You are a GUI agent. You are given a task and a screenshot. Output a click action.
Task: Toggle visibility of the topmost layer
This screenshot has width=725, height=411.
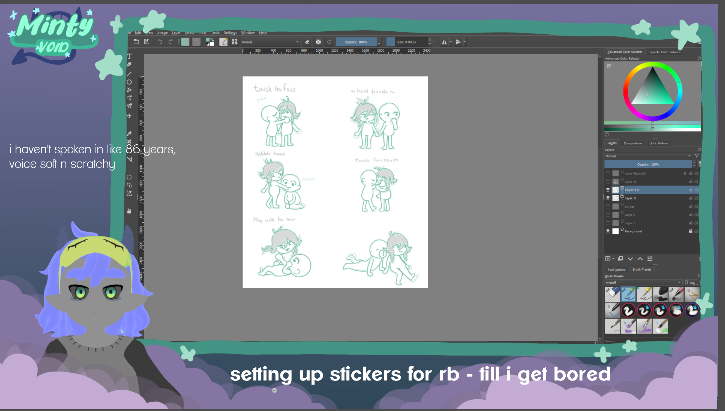pyautogui.click(x=608, y=173)
